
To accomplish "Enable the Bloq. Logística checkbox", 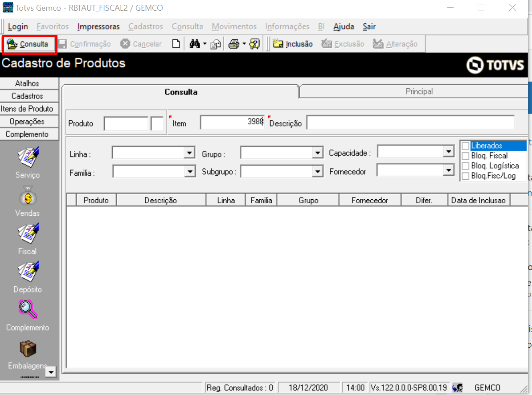I will pyautogui.click(x=466, y=166).
